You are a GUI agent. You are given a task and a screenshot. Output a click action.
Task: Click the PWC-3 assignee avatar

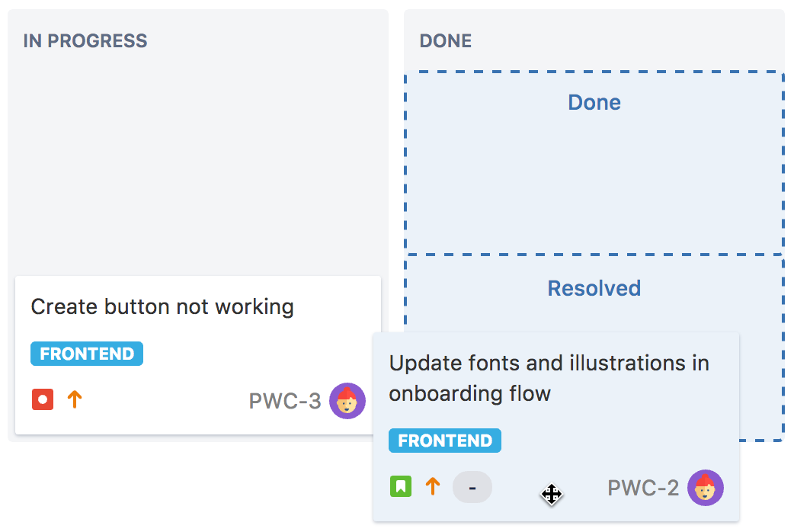coord(347,401)
